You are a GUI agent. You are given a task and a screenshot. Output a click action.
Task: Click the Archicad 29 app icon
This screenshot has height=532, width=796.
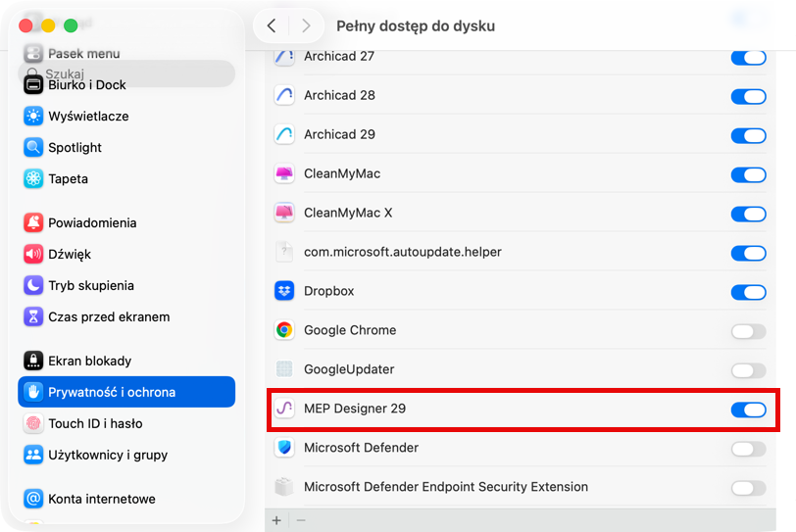[284, 134]
